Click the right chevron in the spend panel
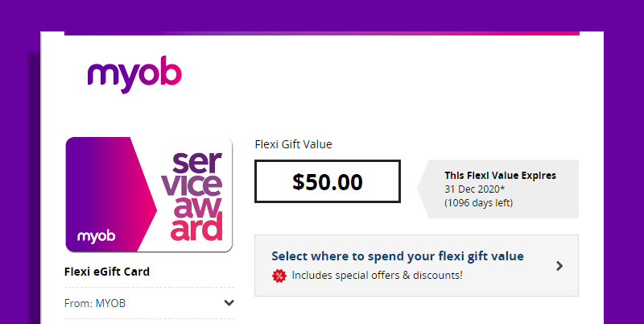This screenshot has height=324, width=644. tap(559, 266)
